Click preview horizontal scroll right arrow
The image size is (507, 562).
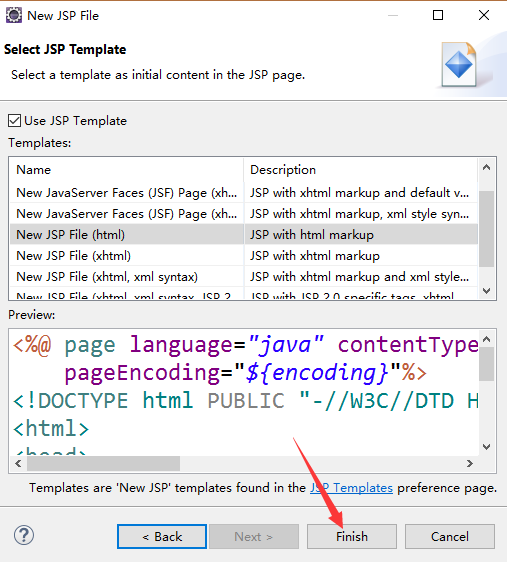[x=470, y=463]
